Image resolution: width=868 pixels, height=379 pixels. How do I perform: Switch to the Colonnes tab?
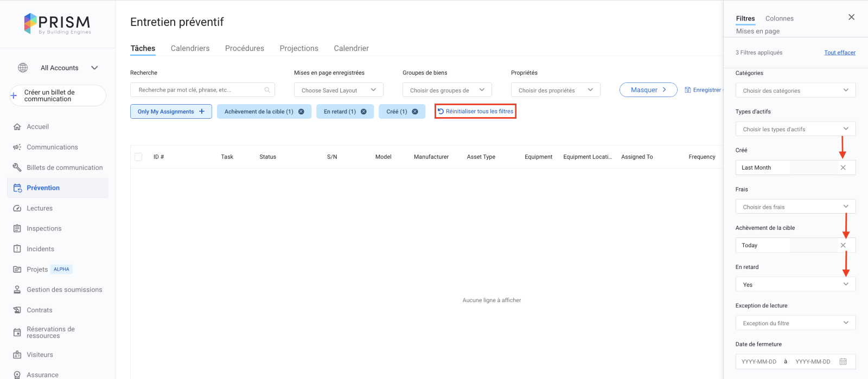[x=779, y=18]
